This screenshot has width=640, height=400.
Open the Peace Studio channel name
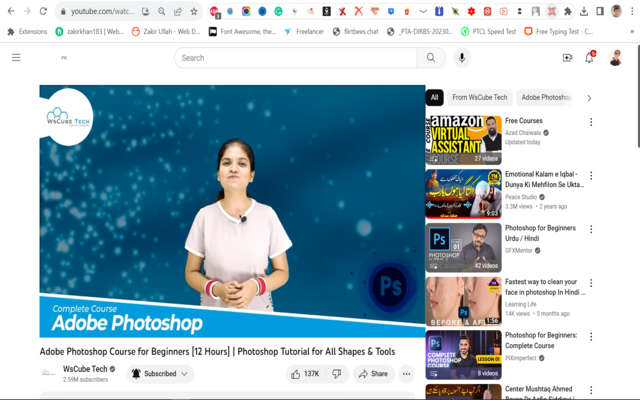pyautogui.click(x=521, y=197)
